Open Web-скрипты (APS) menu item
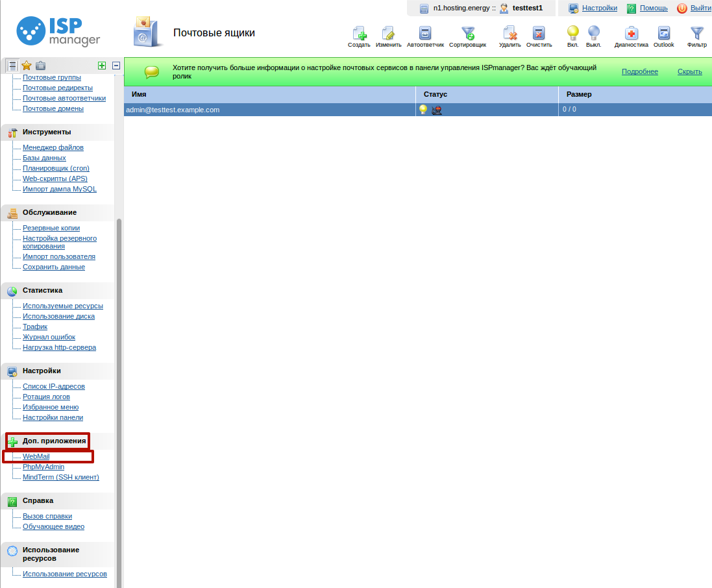 pyautogui.click(x=55, y=179)
